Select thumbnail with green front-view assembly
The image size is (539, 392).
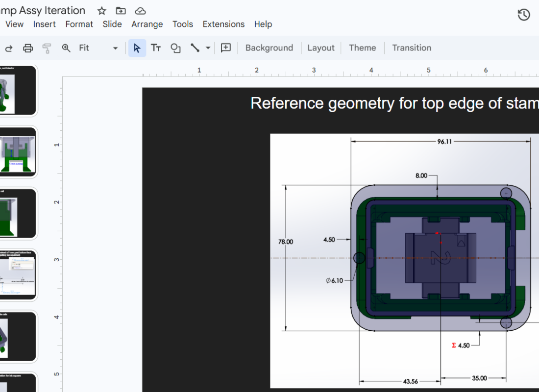coord(18,152)
